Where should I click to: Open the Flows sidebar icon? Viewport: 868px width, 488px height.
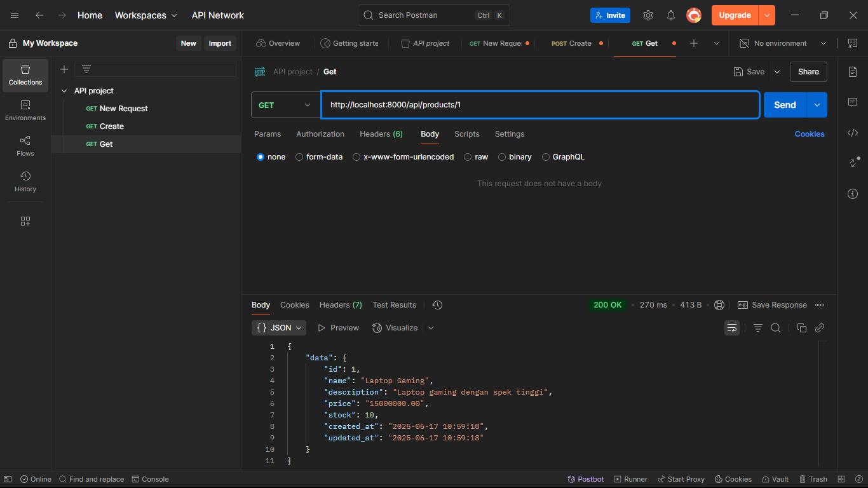click(25, 146)
